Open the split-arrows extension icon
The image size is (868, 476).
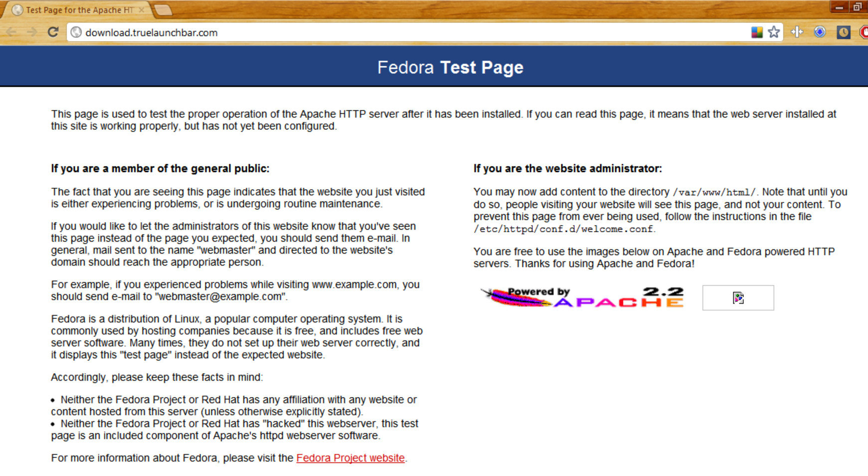797,32
